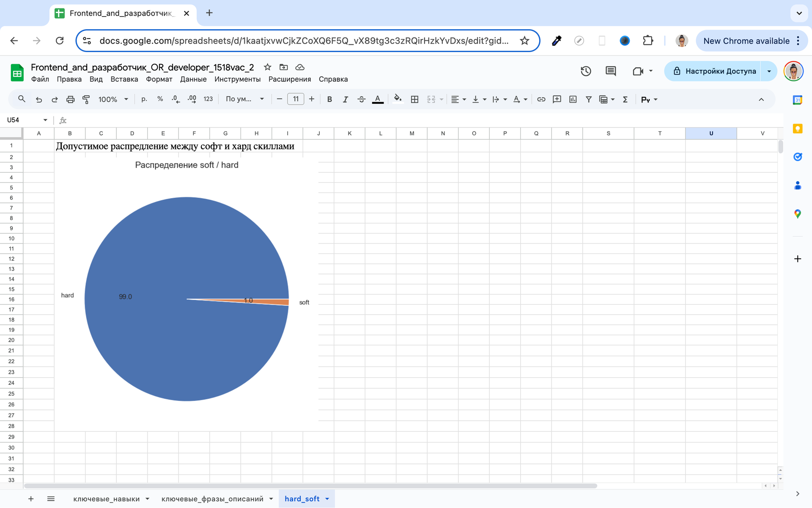Open the Данные menu
Screen dimensions: 812x508
193,79
